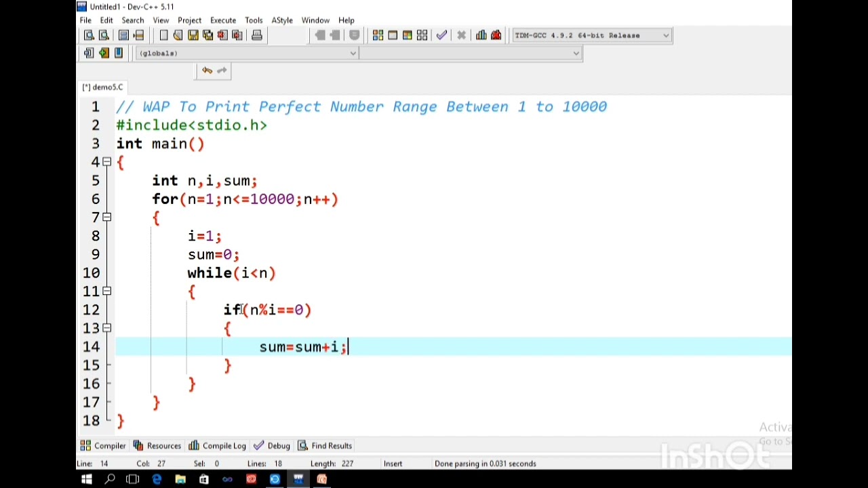The height and width of the screenshot is (488, 868).
Task: Collapse the while-loop fold at line 11
Action: [x=106, y=291]
